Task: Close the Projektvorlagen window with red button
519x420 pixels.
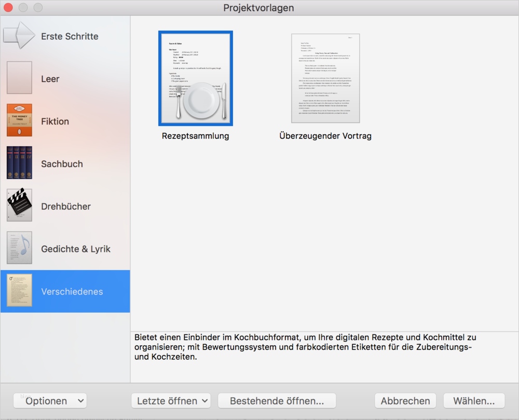Action: click(8, 7)
